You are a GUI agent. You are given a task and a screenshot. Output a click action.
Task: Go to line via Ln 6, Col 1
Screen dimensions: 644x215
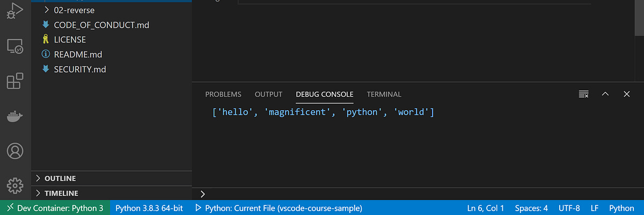(x=486, y=208)
